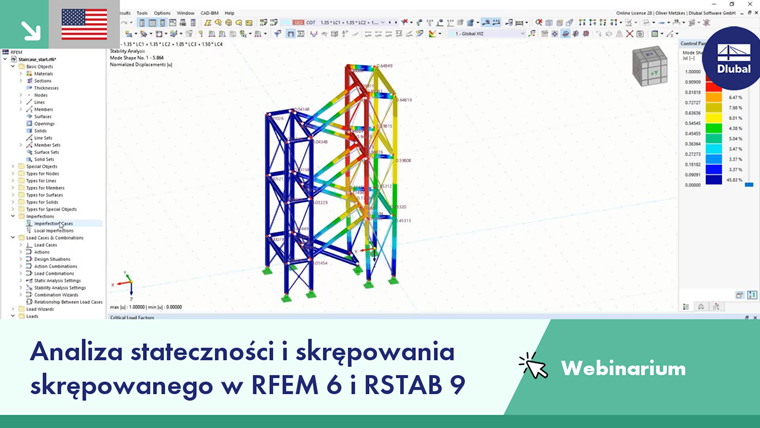
Task: Toggle the third highlighted panel button in toolbar
Action: pyautogui.click(x=163, y=22)
